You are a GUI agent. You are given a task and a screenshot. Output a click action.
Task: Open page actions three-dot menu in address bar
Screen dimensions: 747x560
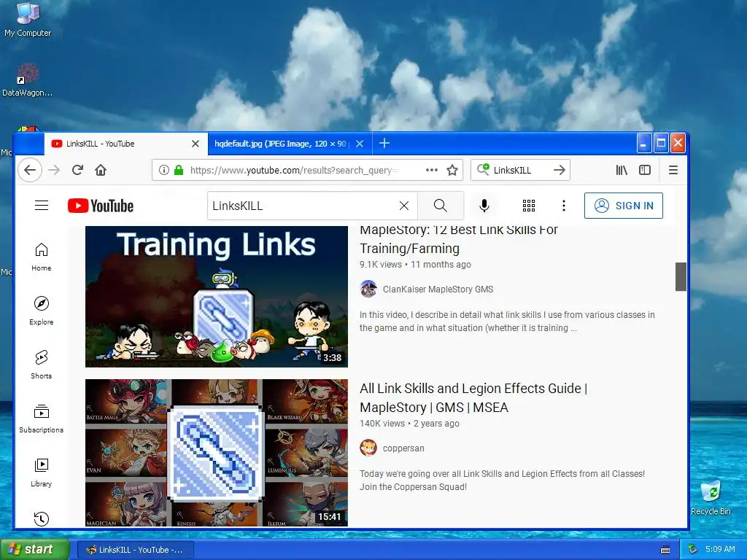[x=432, y=170]
